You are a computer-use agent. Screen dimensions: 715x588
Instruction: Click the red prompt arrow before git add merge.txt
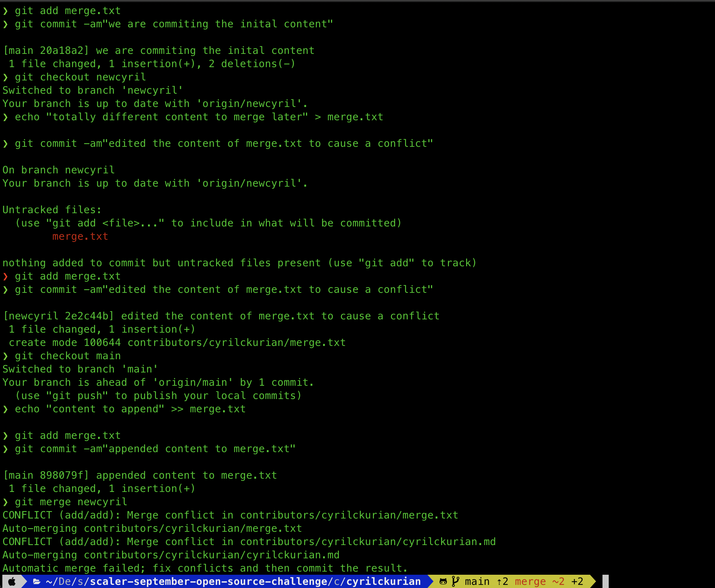(x=5, y=276)
